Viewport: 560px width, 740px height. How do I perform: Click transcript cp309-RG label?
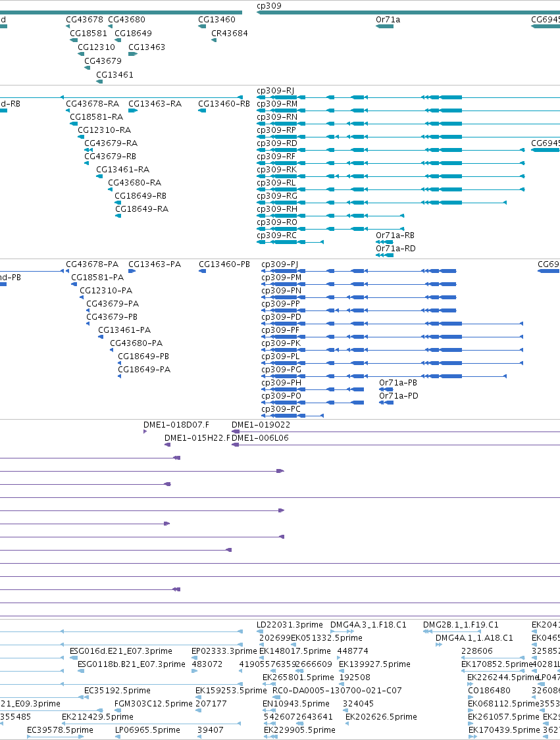click(277, 196)
